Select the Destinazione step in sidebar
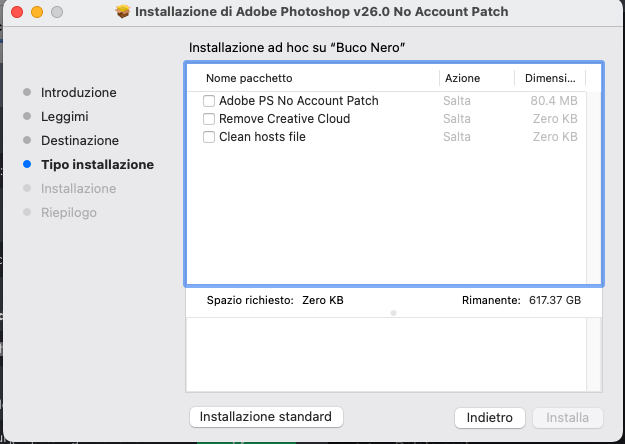 [x=80, y=140]
